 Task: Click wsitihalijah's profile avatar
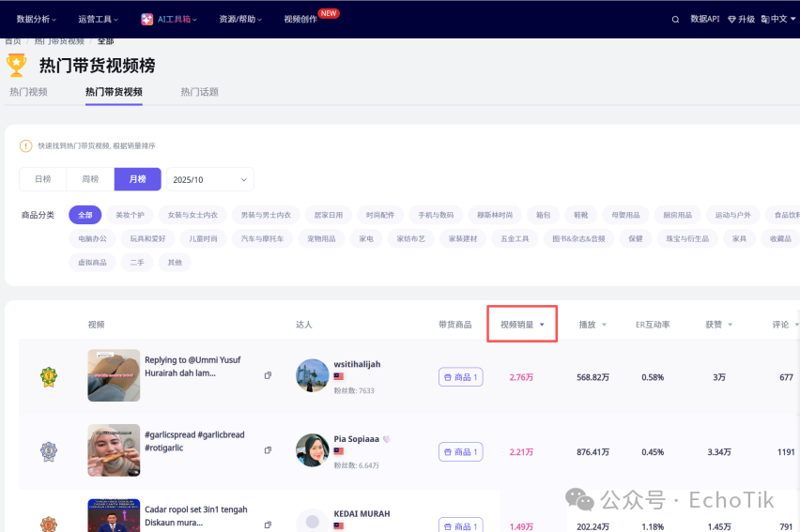point(312,375)
